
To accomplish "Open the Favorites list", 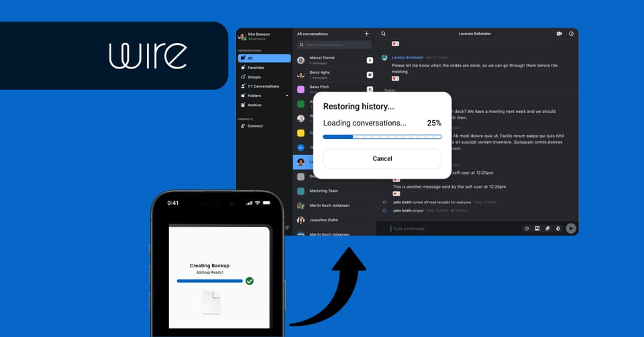I will click(x=256, y=68).
